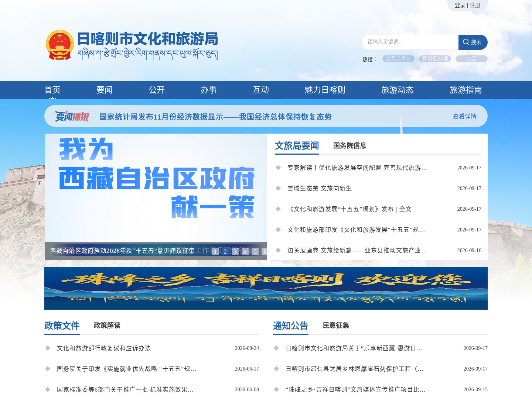This screenshot has height=406, width=532.
Task: Switch to 政策解读 tab
Action: pos(107,325)
